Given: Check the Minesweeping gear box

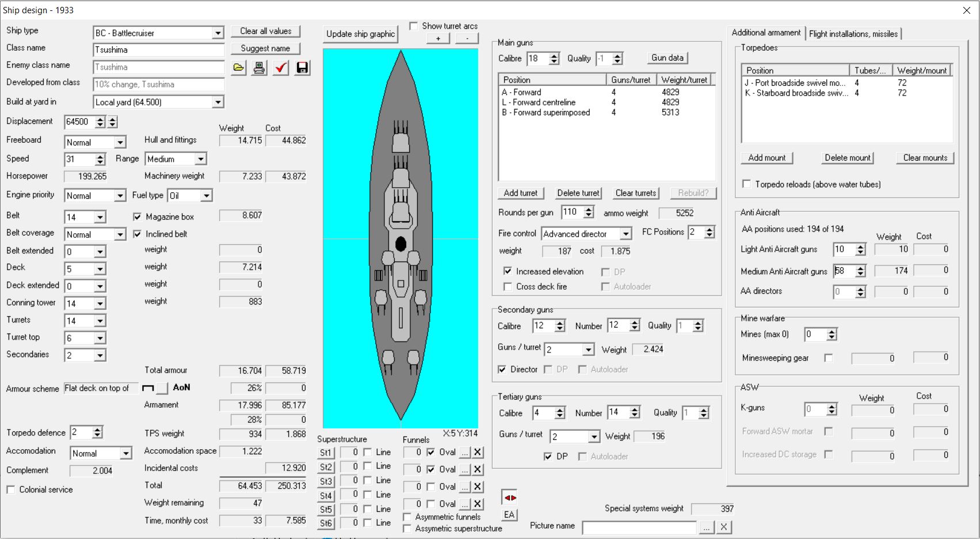Looking at the screenshot, I should [x=828, y=358].
